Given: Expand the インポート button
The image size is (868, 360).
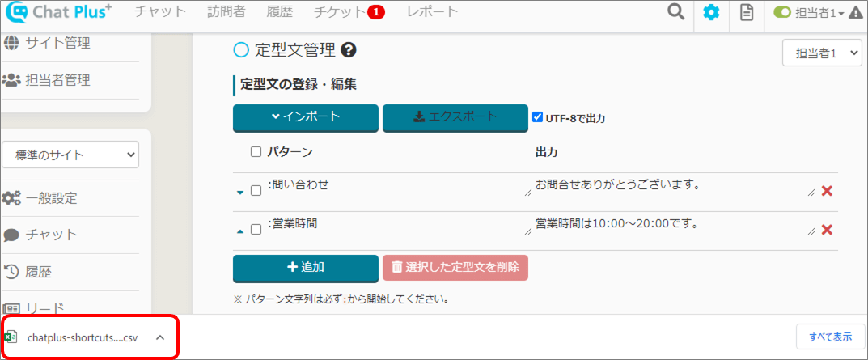Looking at the screenshot, I should [x=306, y=117].
